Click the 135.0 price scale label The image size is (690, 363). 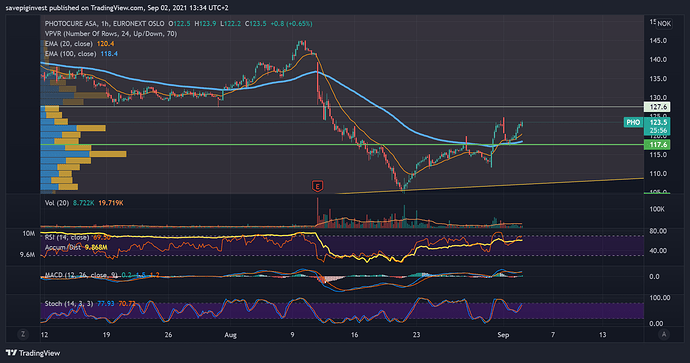[658, 79]
